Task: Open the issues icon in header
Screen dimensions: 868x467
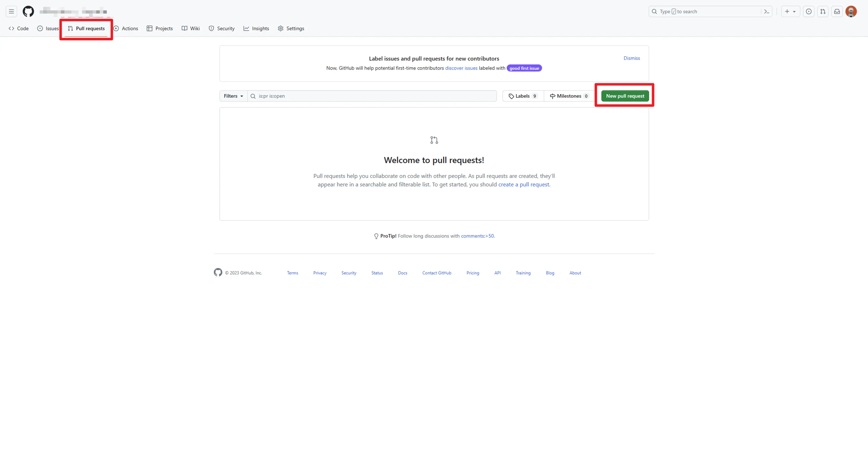Action: pos(808,12)
